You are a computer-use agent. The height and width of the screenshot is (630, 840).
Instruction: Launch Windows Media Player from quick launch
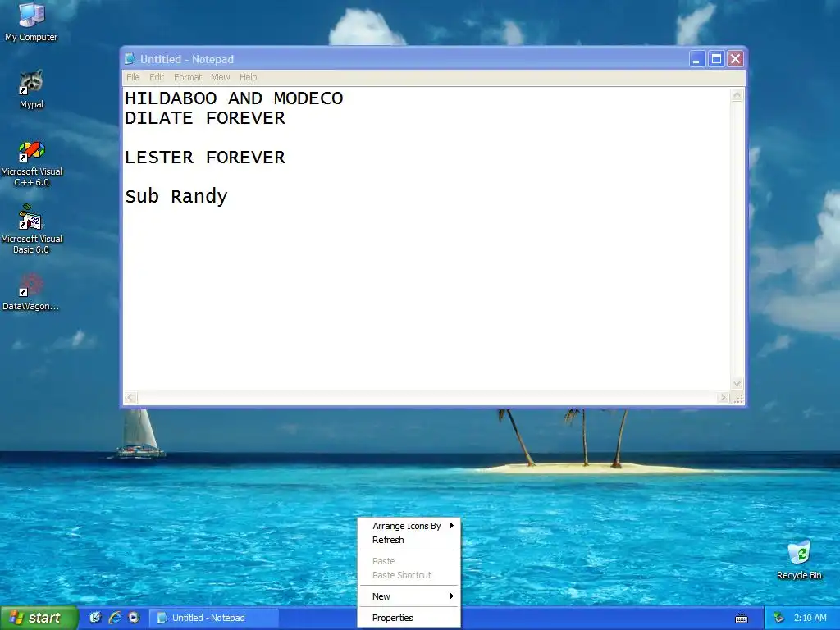tap(134, 618)
